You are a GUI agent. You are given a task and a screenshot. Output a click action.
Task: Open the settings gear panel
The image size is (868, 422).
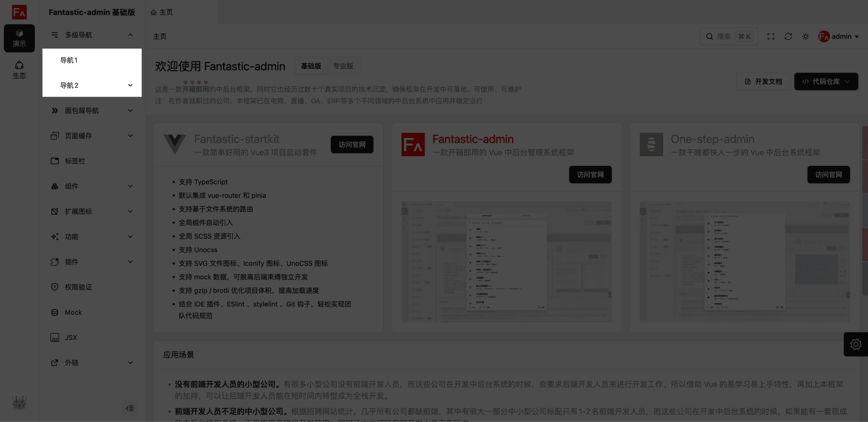coord(856,344)
